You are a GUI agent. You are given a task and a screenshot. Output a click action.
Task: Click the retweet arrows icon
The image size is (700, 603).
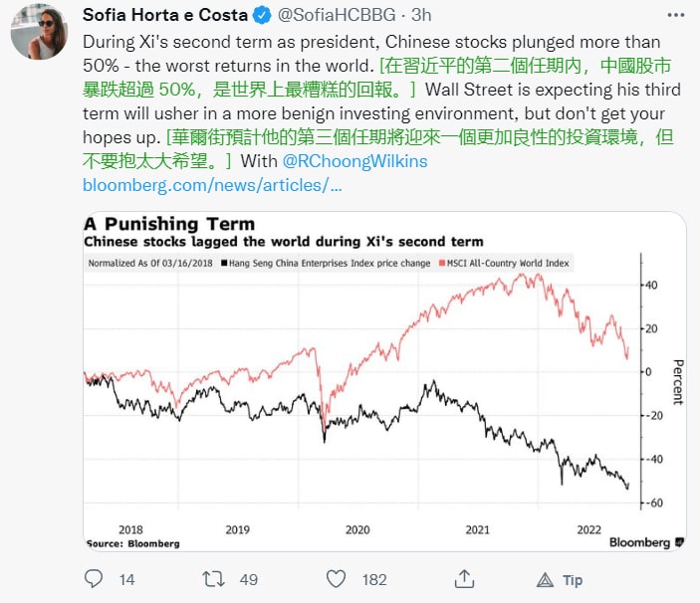[x=214, y=578]
